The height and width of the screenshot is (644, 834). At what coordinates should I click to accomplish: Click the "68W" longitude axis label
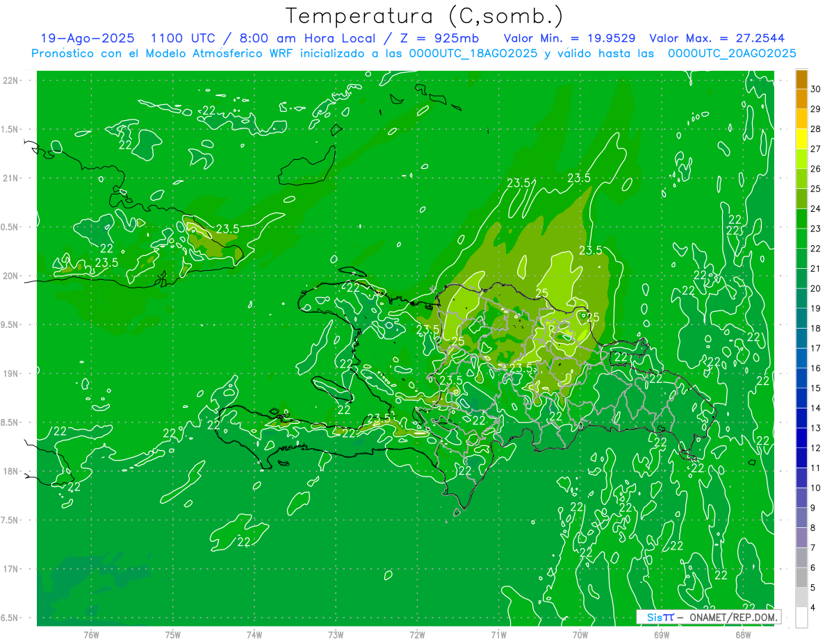743,634
